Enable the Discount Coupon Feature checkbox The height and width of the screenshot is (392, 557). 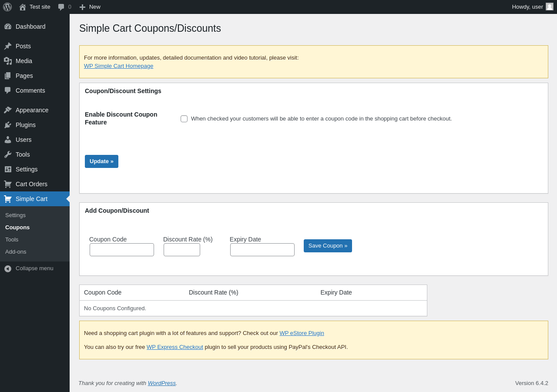point(184,119)
